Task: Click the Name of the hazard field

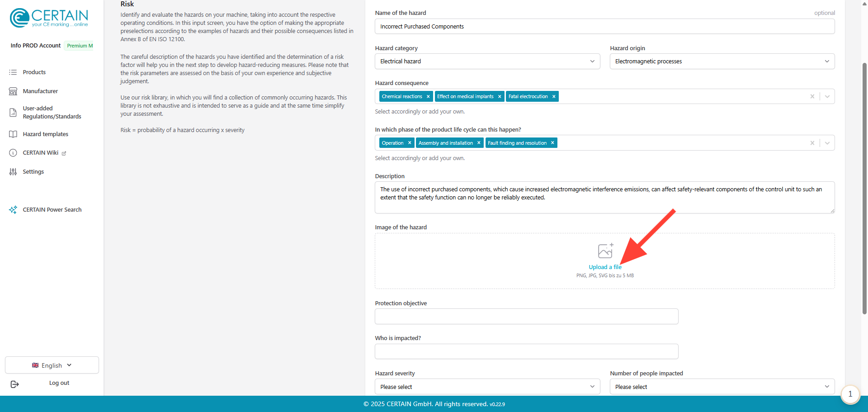Action: (x=605, y=27)
